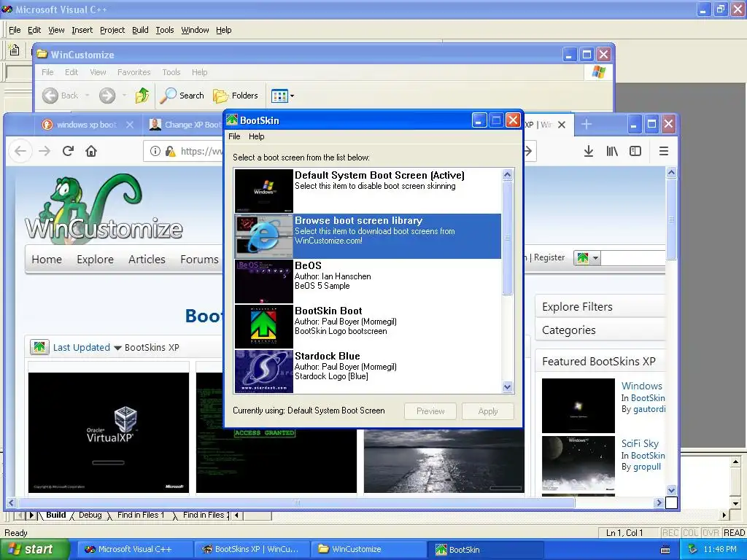Click the Apply button in BootSkin
747x560 pixels.
488,411
